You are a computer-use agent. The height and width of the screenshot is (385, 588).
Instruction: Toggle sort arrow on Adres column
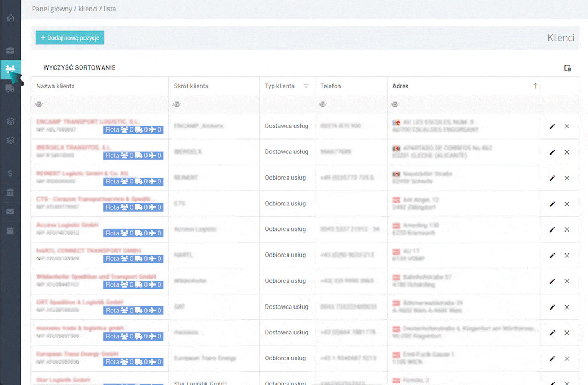point(535,86)
